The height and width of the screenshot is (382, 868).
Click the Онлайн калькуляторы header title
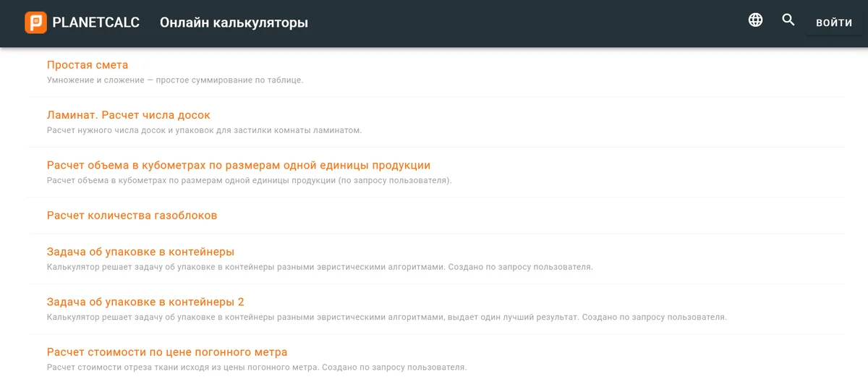pos(234,23)
